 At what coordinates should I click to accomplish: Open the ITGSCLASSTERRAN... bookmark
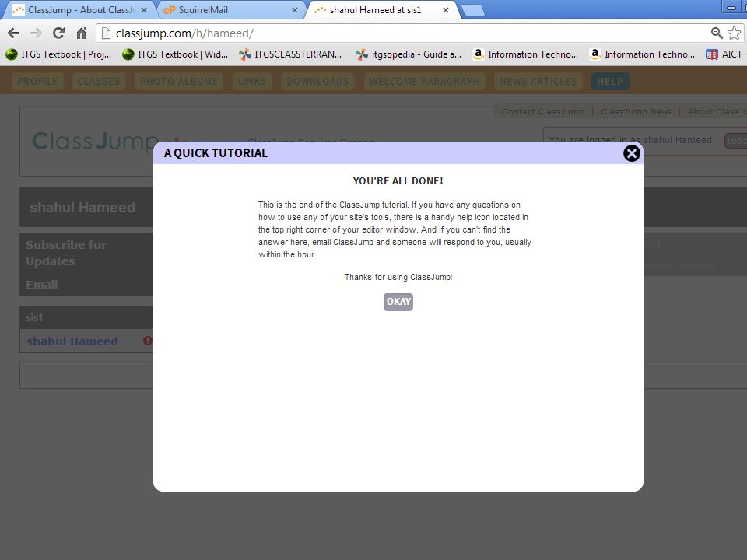point(290,54)
